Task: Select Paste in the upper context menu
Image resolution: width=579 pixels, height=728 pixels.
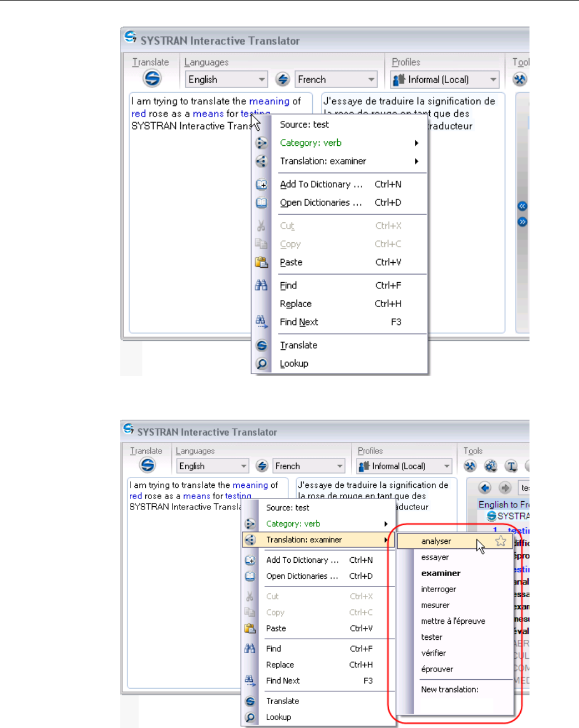Action: [x=349, y=262]
